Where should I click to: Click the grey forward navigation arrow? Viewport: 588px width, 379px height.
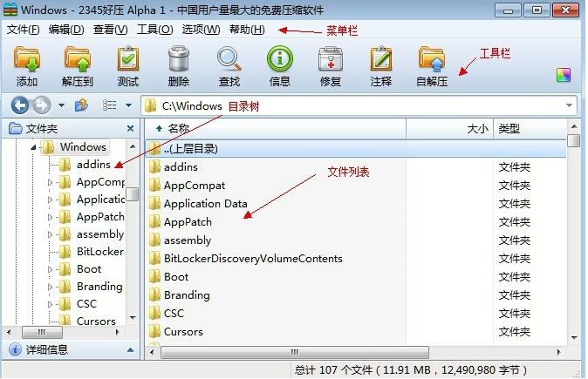pyautogui.click(x=42, y=105)
